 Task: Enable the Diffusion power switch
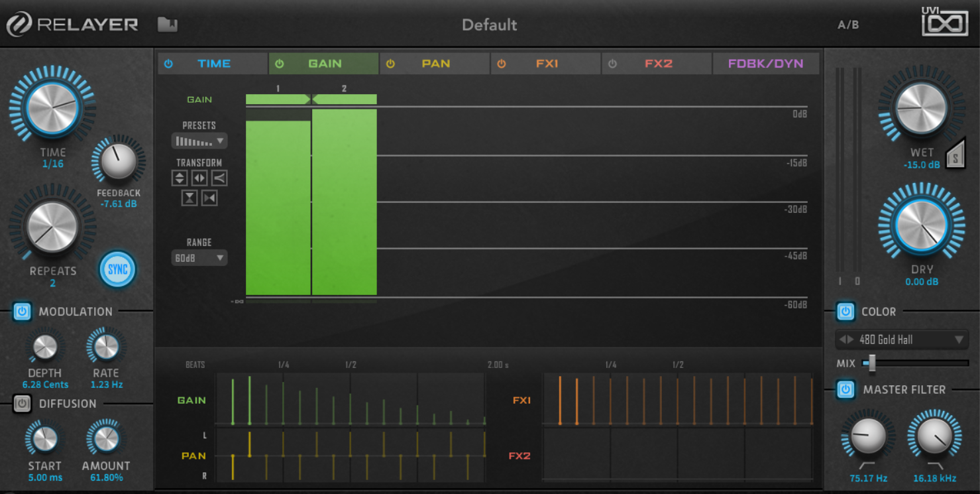coord(22,403)
